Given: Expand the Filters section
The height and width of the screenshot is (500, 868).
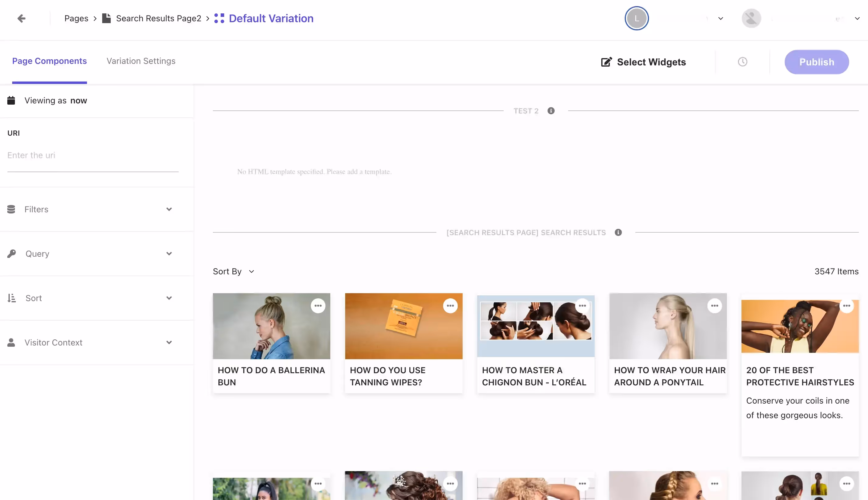Looking at the screenshot, I should point(169,209).
